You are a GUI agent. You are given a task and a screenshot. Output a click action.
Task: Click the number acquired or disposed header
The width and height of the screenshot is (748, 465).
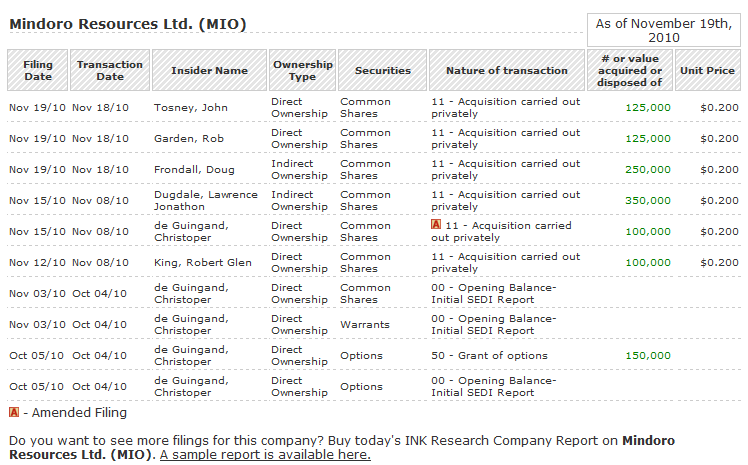point(630,71)
